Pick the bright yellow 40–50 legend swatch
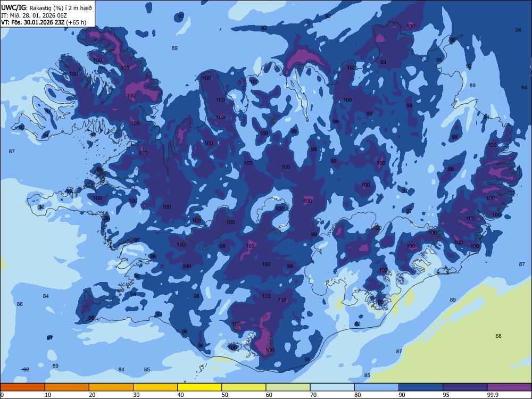Image resolution: width=532 pixels, height=399 pixels. pyautogui.click(x=199, y=387)
